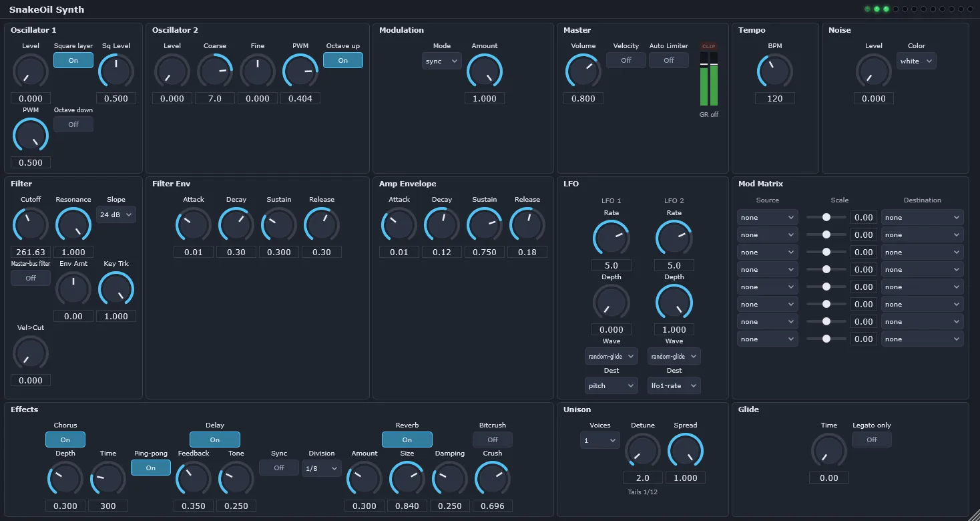The image size is (980, 521).
Task: Click the Filter Env Amt knob
Action: 73,289
